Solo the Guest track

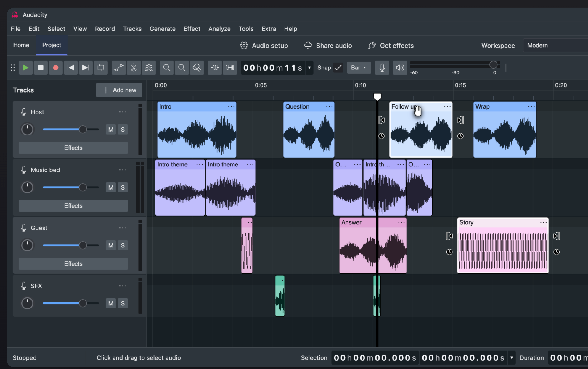click(x=123, y=245)
